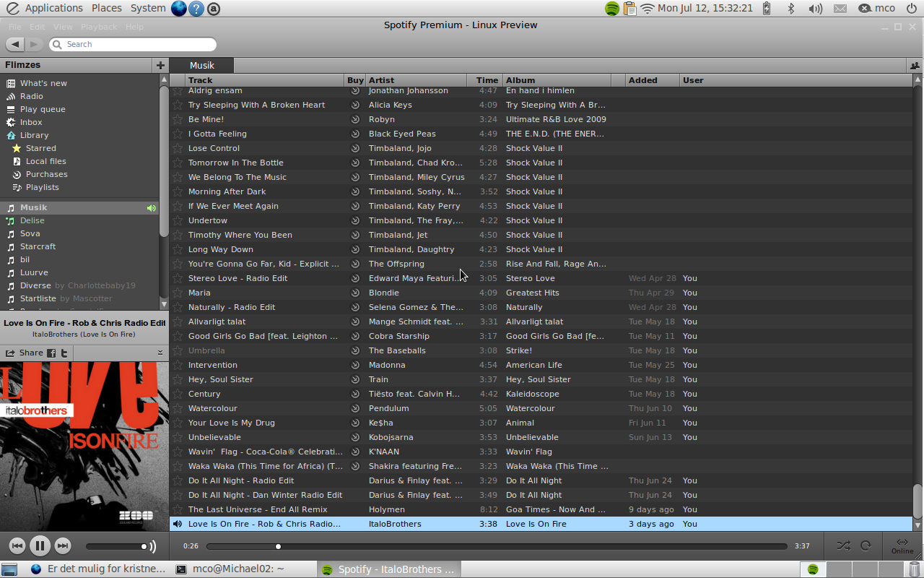
Task: Share the track on Twitter
Action: coord(64,353)
